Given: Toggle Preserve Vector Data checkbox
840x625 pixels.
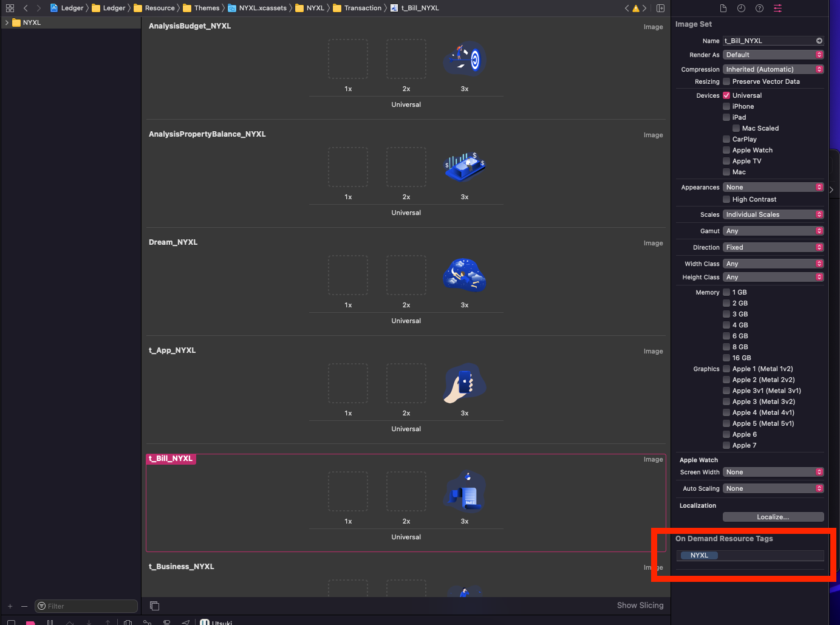Looking at the screenshot, I should [x=726, y=81].
